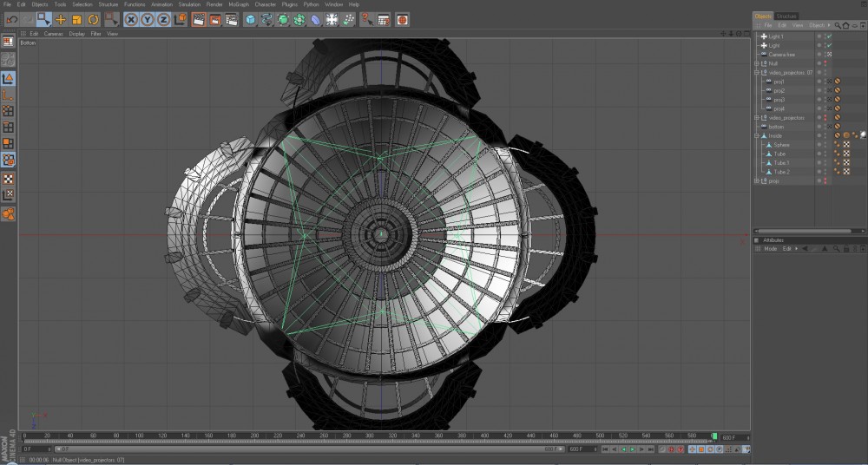Play animation forward
Viewport: 868px width, 465px height.
click(633, 449)
